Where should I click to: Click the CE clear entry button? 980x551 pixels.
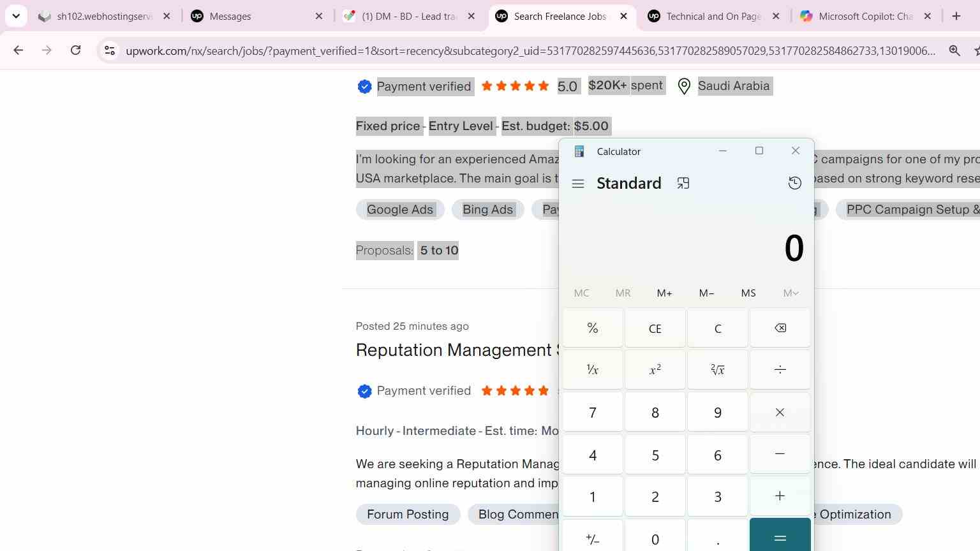pos(655,328)
